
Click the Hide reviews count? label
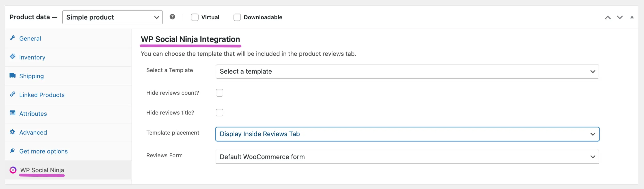click(173, 93)
